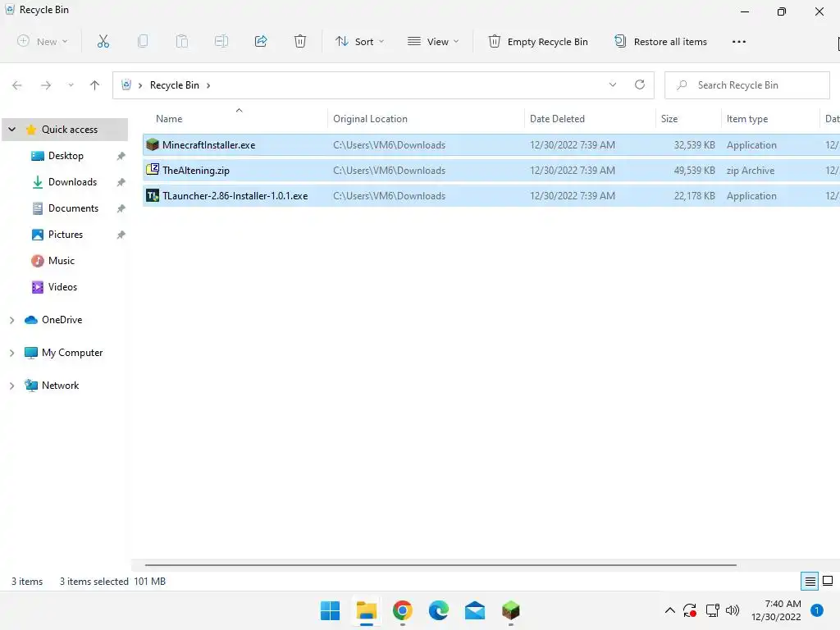Click the 32,539 KB size cell

[694, 144]
